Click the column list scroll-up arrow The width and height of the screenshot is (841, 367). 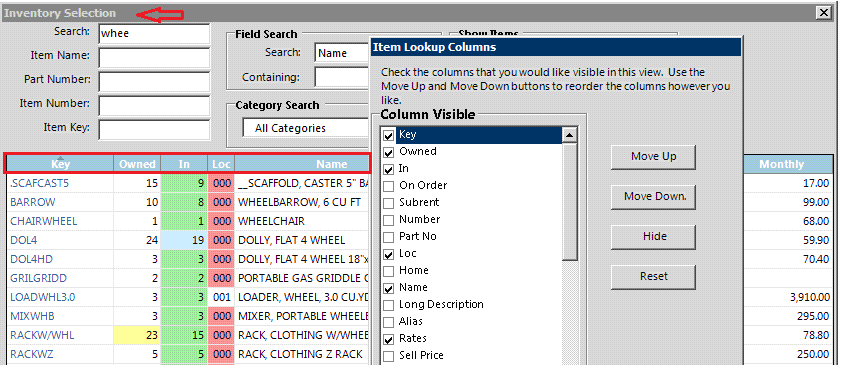click(x=570, y=135)
